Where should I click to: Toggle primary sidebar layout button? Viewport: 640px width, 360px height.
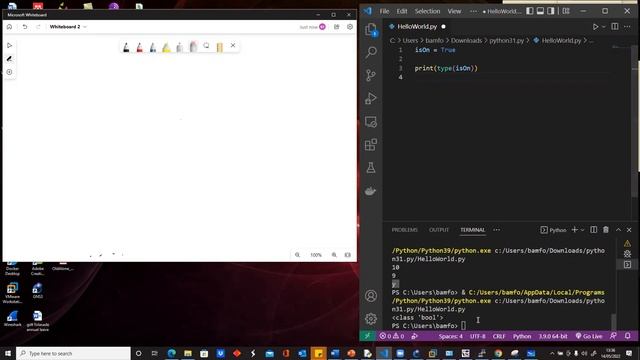[529, 11]
